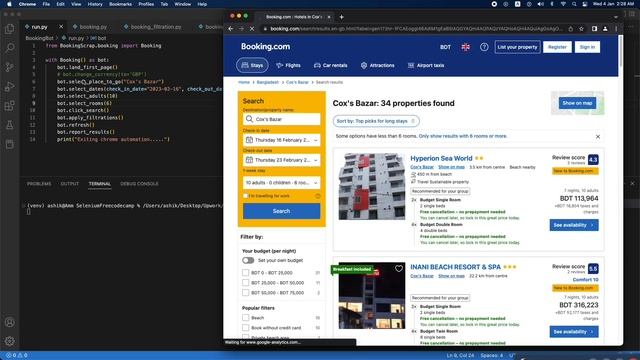
Task: Select the Attractions tab
Action: point(378,65)
